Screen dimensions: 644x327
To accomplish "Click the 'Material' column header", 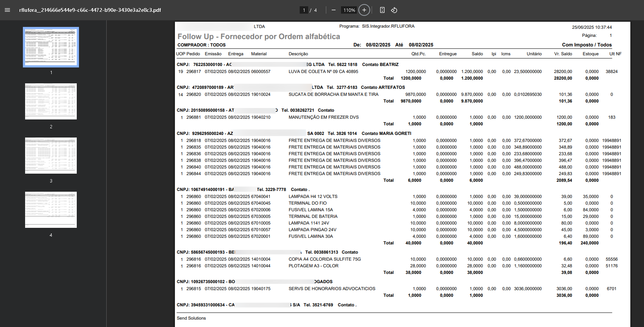I will [259, 54].
